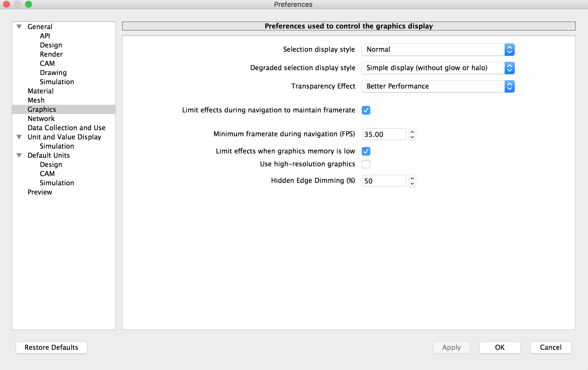Select Simulation under General
The height and width of the screenshot is (370, 588).
57,82
